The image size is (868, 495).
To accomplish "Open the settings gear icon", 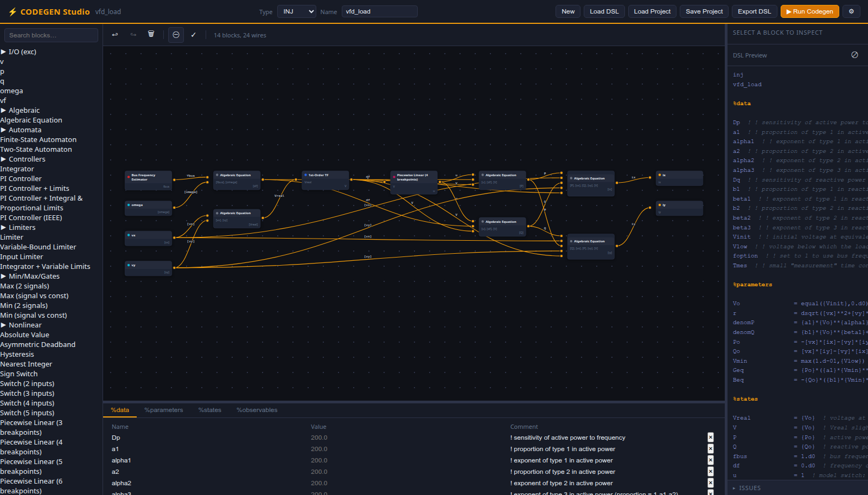I will coord(851,11).
